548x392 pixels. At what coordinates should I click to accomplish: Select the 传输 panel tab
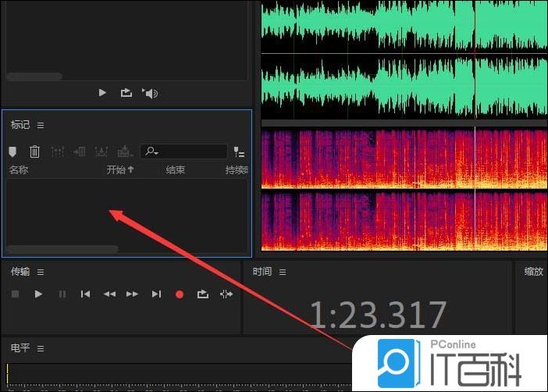20,272
